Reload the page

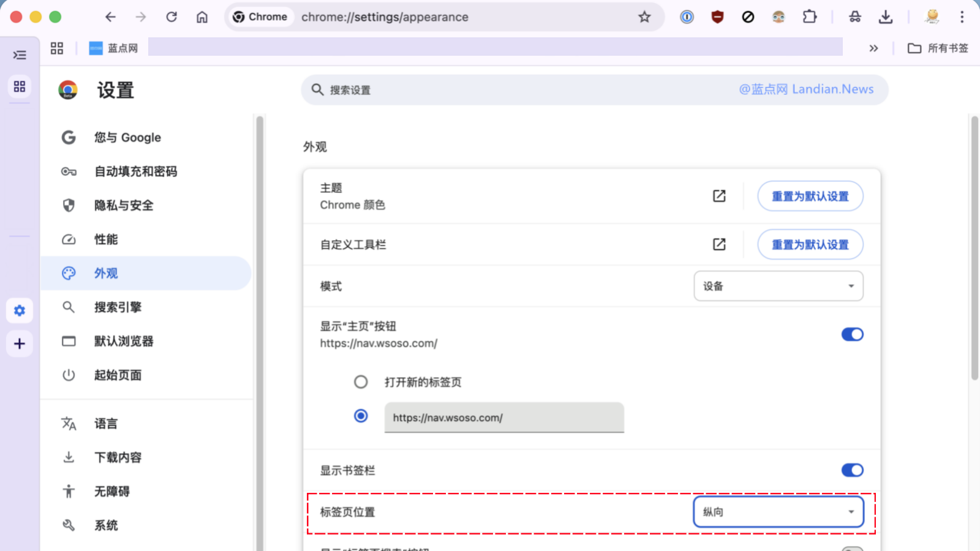click(171, 17)
